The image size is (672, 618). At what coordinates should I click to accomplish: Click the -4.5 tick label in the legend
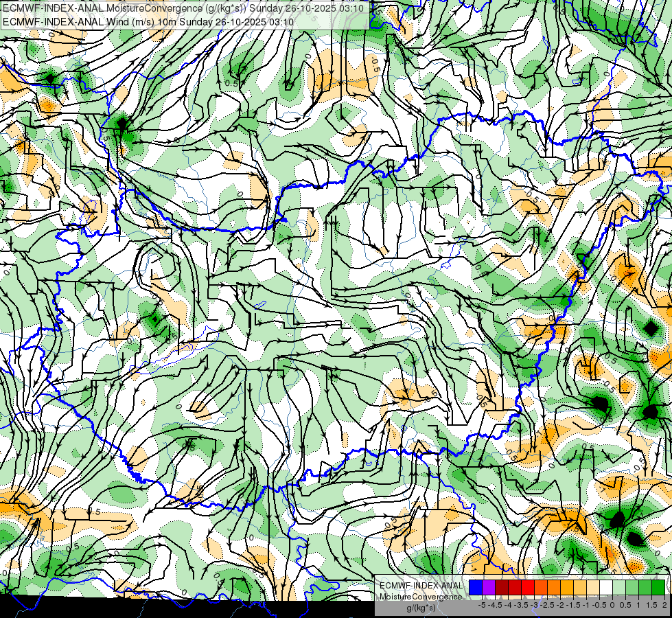click(496, 605)
